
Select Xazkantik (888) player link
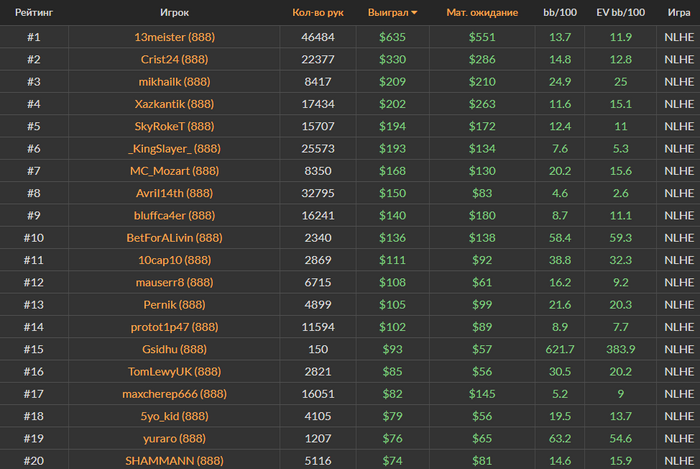(x=175, y=104)
